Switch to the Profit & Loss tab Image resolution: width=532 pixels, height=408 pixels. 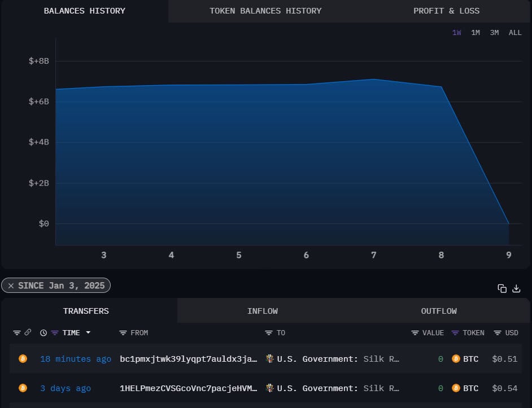(446, 11)
